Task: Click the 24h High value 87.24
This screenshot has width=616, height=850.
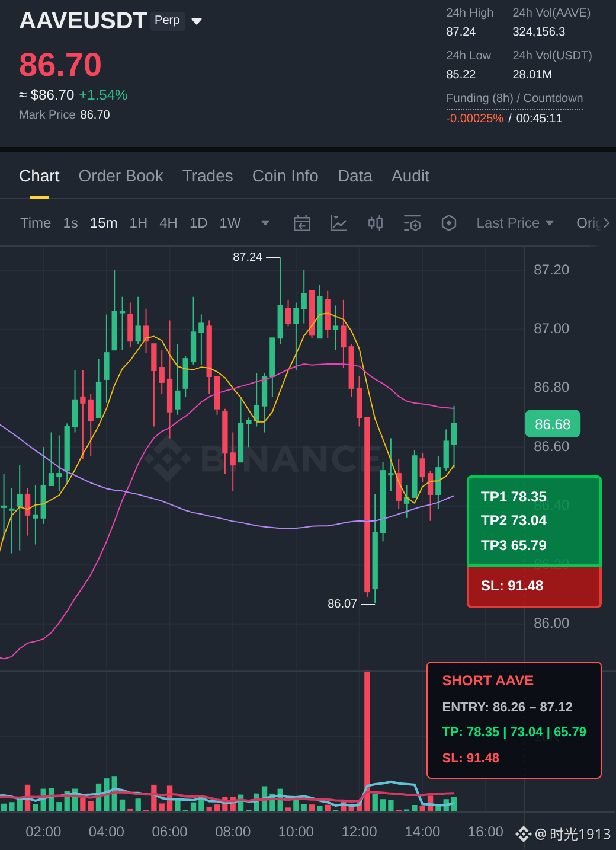Action: 461,31
